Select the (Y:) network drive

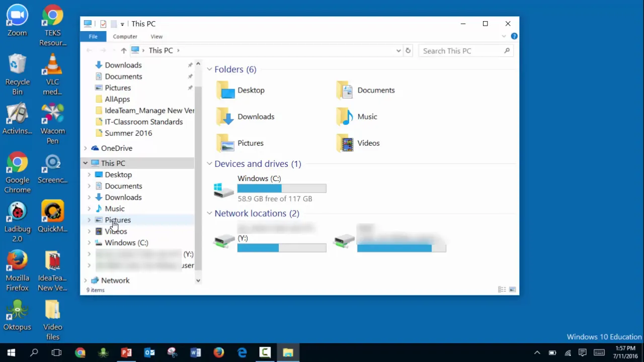[270, 239]
